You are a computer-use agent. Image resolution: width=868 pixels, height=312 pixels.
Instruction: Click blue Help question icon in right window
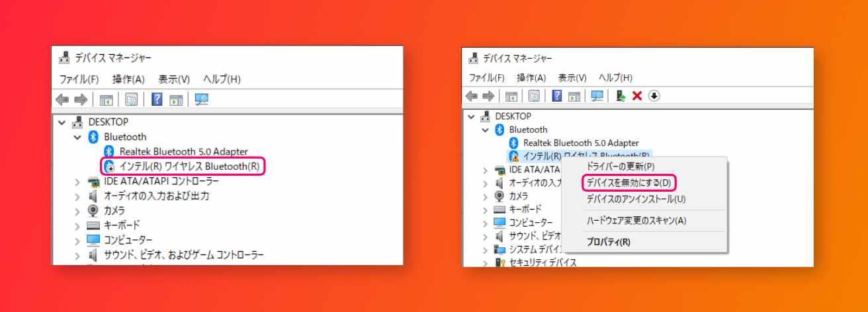click(x=557, y=97)
